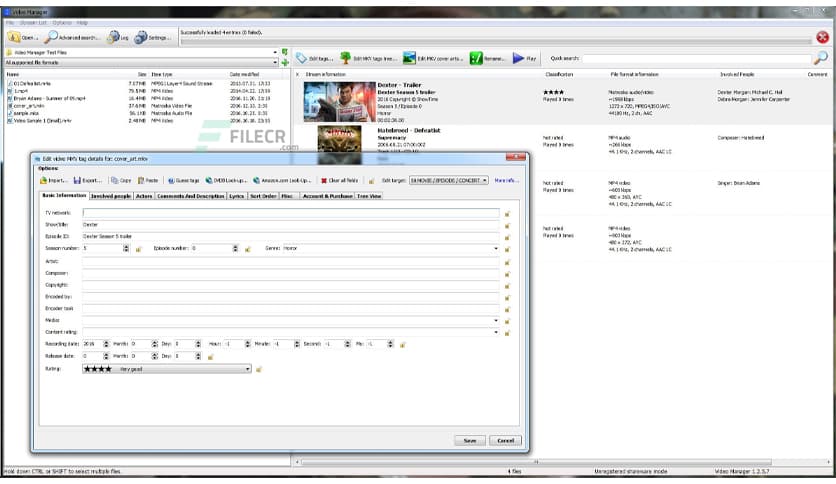Open the Comments And Description tab

[x=191, y=196]
